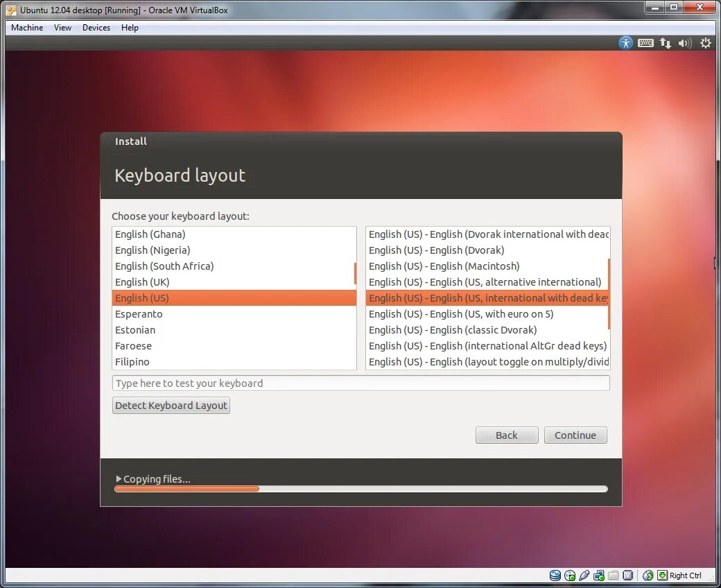Select English (US) in language list

(x=234, y=298)
